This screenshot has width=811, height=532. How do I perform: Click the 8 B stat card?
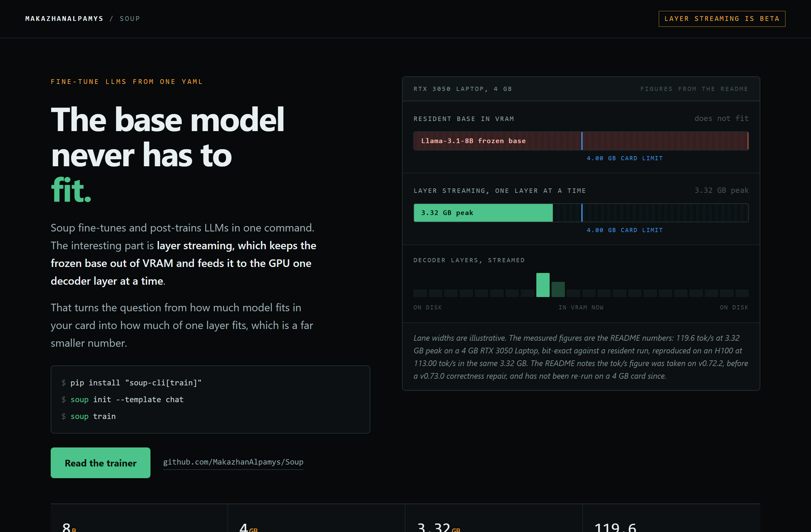coord(139,518)
